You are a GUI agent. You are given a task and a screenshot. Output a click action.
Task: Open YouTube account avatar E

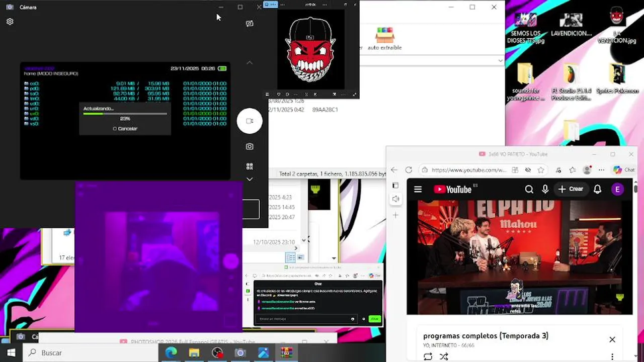617,190
